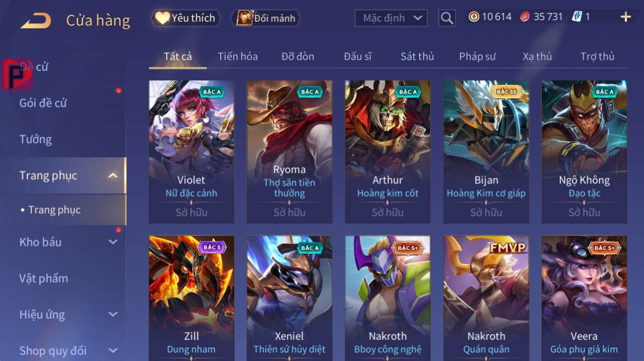Tap the plus icon to add currency
Screen dimensions: 644x361
click(625, 17)
